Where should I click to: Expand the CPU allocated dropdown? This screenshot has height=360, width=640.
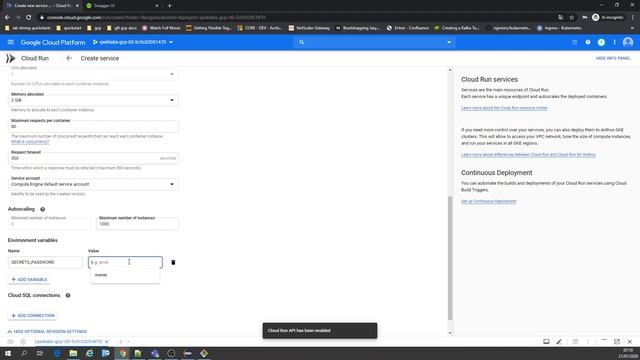(x=172, y=74)
